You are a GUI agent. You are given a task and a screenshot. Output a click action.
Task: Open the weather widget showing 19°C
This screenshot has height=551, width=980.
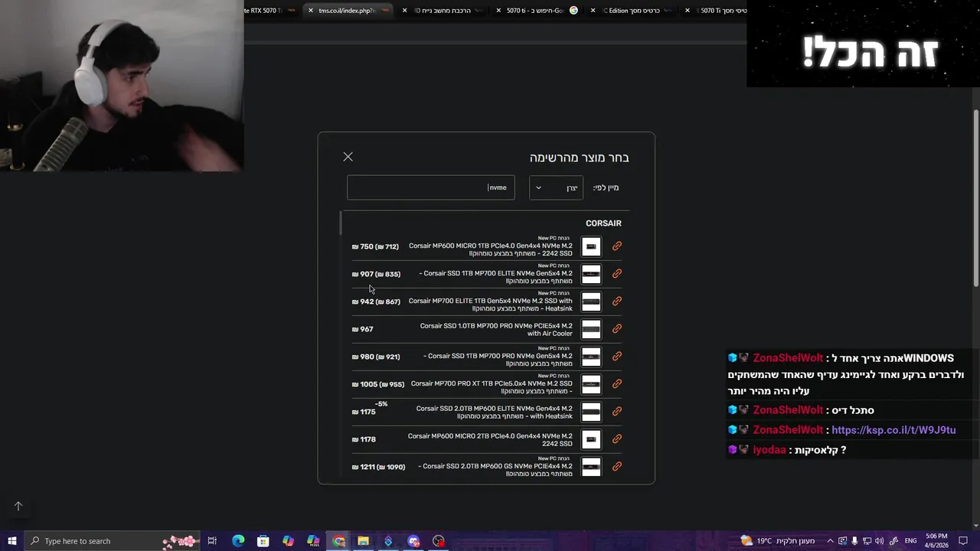pos(778,541)
